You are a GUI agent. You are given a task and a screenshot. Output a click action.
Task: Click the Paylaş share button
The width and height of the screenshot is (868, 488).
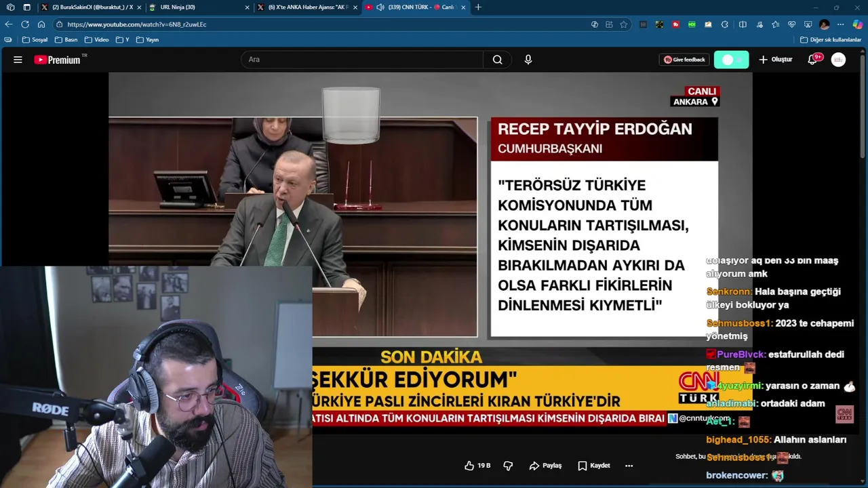pyautogui.click(x=545, y=466)
